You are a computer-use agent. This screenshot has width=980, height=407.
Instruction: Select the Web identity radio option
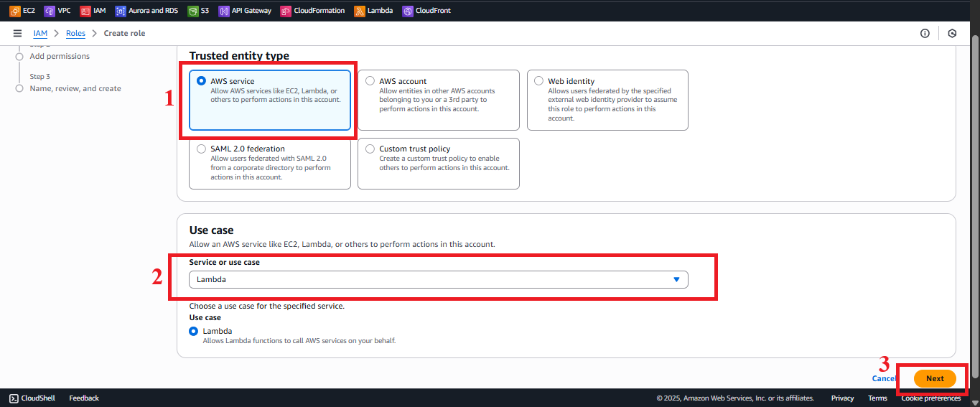538,81
